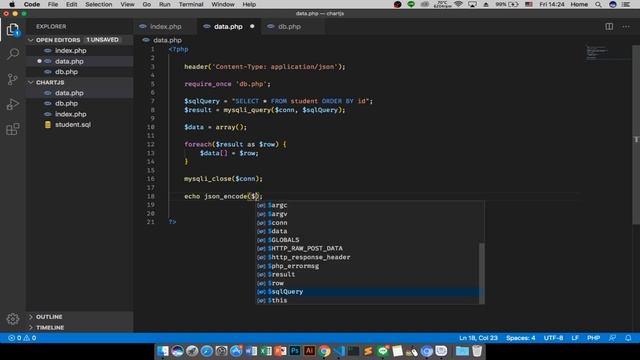Click line number 12 in the gutter
The image size is (640, 360).
pyautogui.click(x=151, y=144)
